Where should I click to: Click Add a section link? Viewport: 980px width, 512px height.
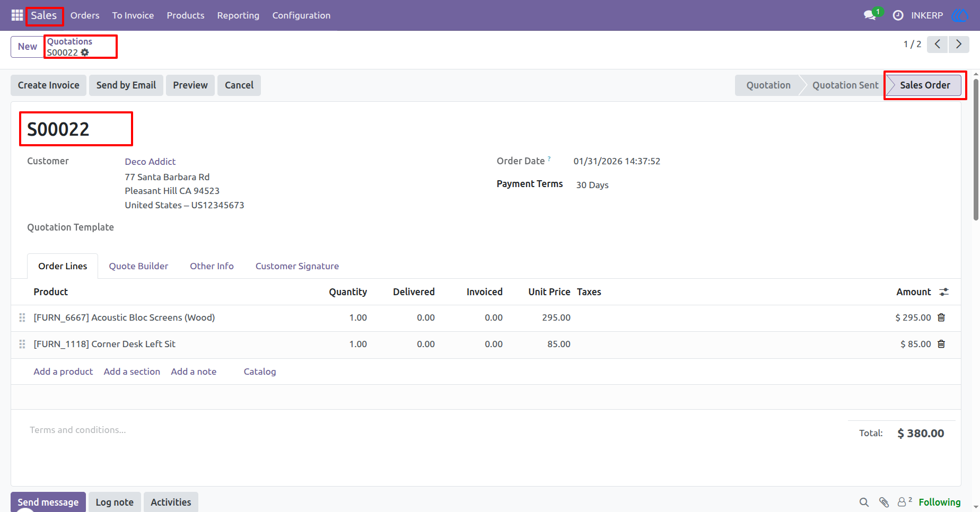tap(132, 372)
